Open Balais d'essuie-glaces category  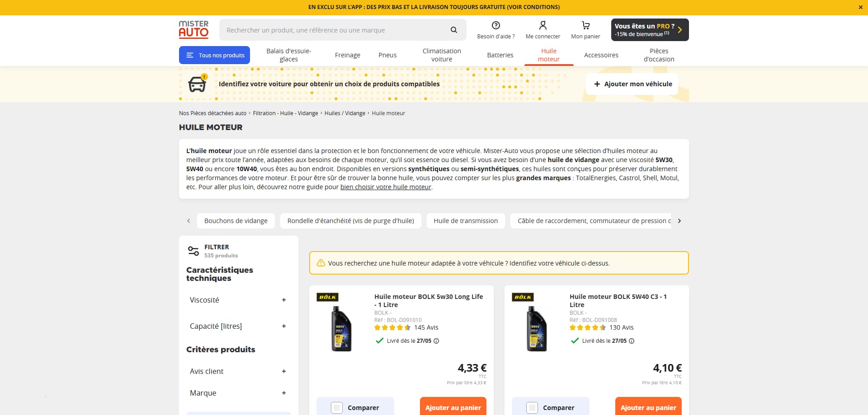(288, 55)
